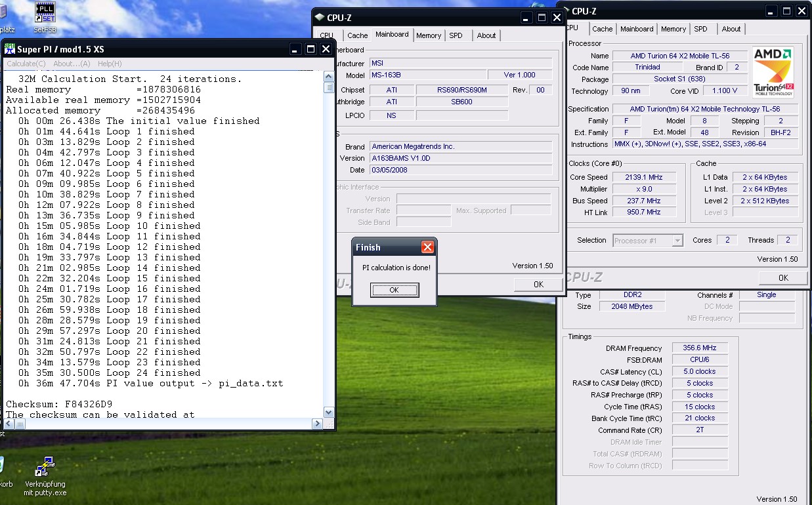
Task: Click the HT Link value 950.7 MHz
Action: click(645, 212)
